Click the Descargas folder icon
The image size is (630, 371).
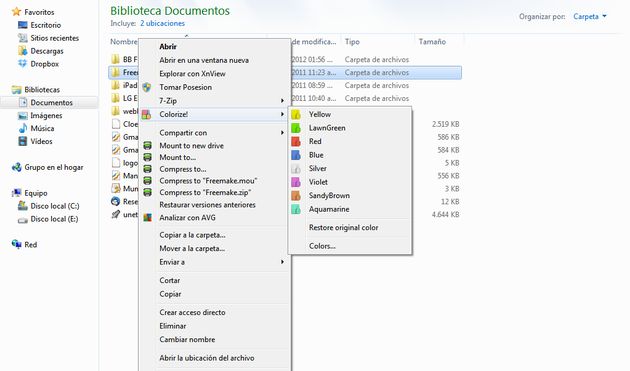22,51
